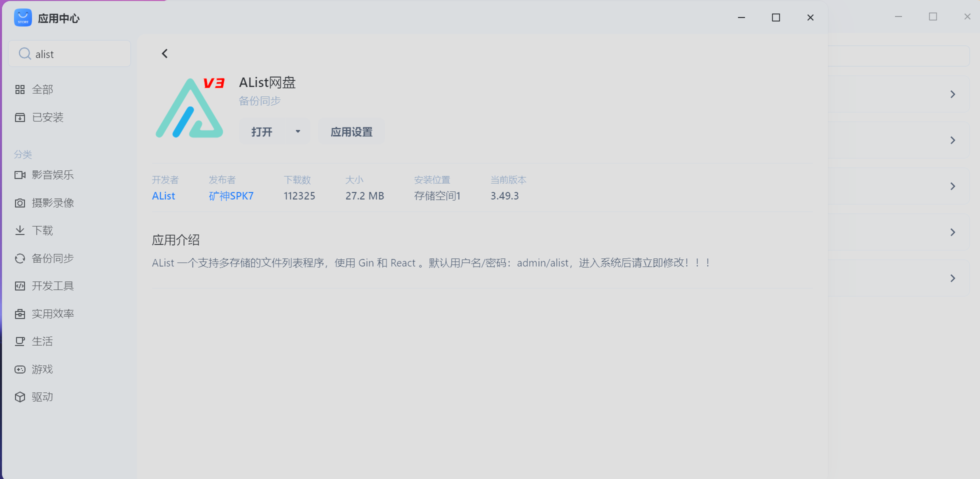980x479 pixels.
Task: Maximize the background window
Action: coord(933,16)
